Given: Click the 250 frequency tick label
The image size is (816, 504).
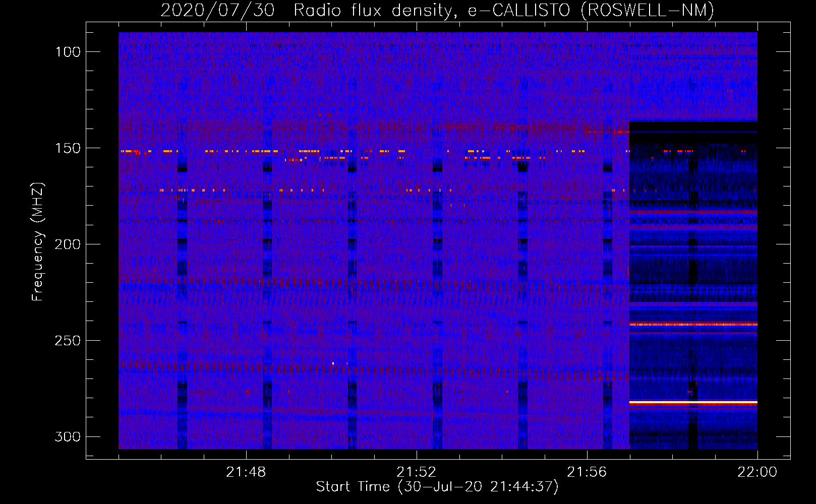Looking at the screenshot, I should click(x=68, y=341).
